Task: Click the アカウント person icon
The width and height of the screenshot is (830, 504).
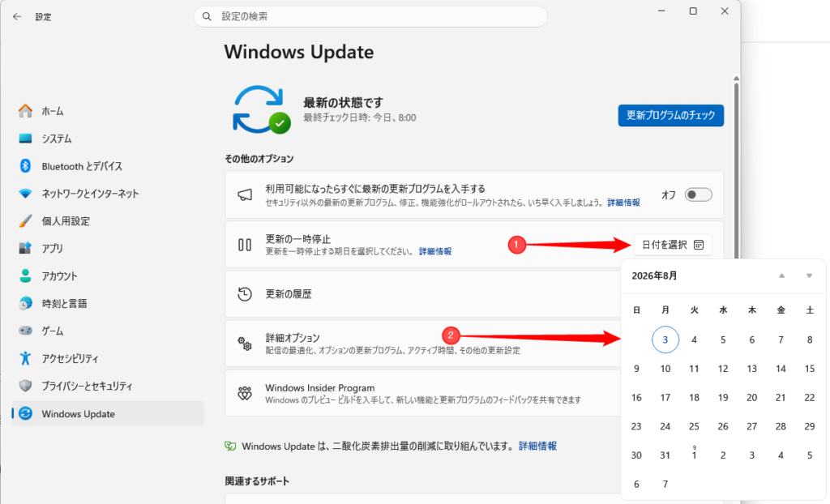Action: (x=25, y=275)
